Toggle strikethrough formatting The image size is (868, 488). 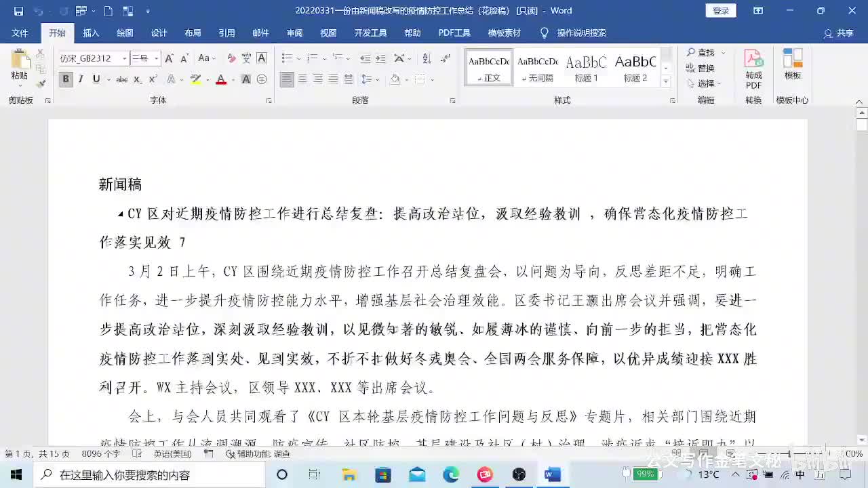click(x=121, y=79)
